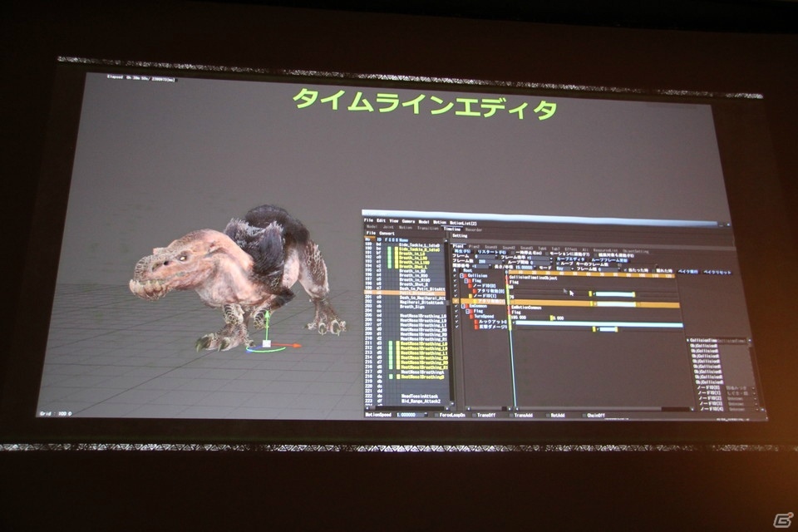The image size is (798, 532).
Task: Click the white center cube of the gizmo
Action: point(266,343)
